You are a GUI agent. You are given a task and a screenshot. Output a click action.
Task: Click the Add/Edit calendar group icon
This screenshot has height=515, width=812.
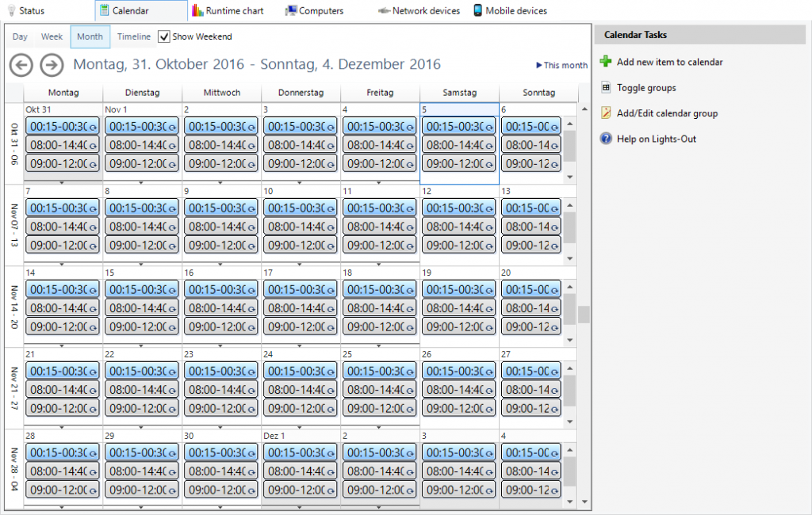point(606,113)
